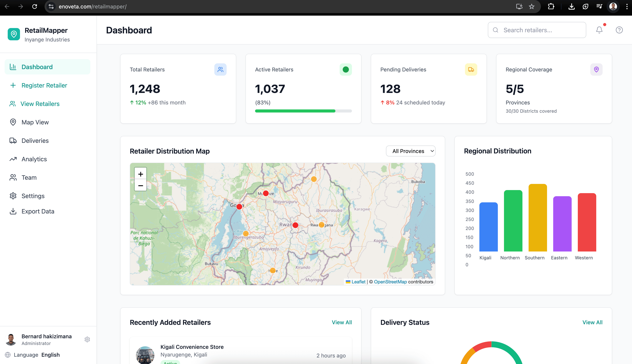Open the Team page
Viewport: 632px width, 364px height.
coord(47,178)
